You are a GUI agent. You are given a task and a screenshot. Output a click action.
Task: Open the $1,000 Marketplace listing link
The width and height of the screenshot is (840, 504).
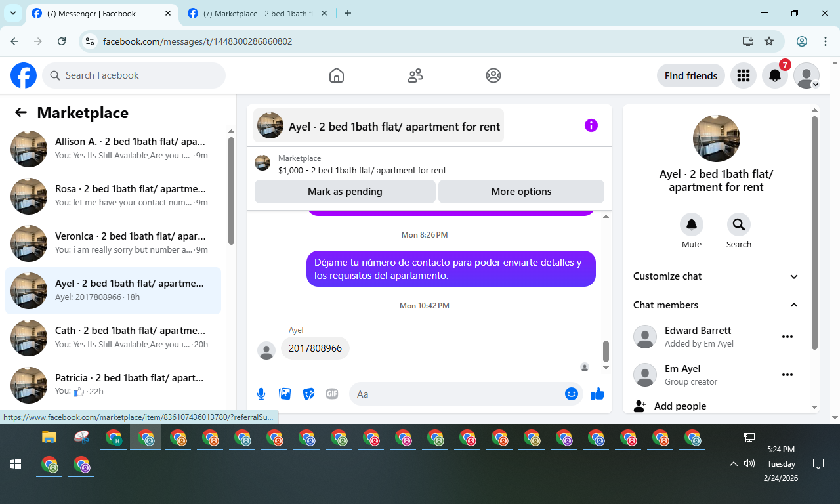tap(362, 170)
